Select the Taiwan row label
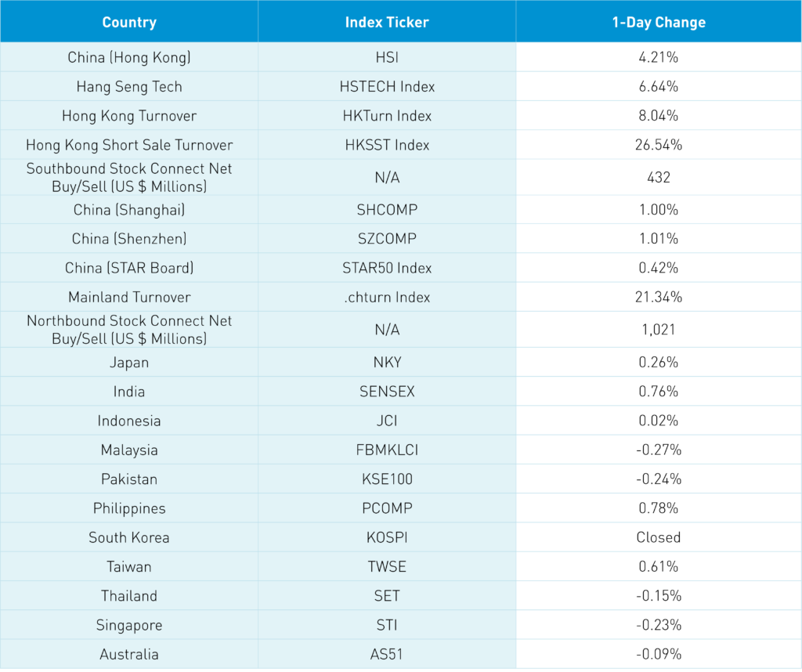 click(129, 566)
